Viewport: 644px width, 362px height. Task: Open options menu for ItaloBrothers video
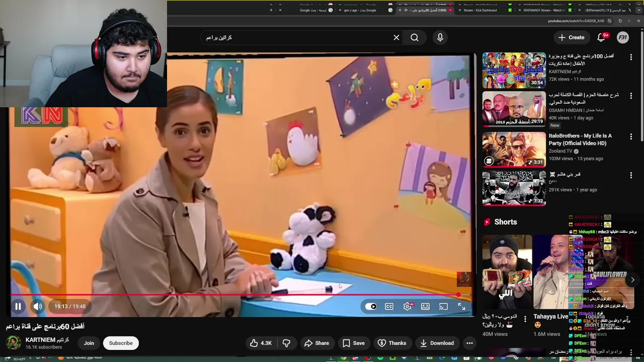(631, 137)
